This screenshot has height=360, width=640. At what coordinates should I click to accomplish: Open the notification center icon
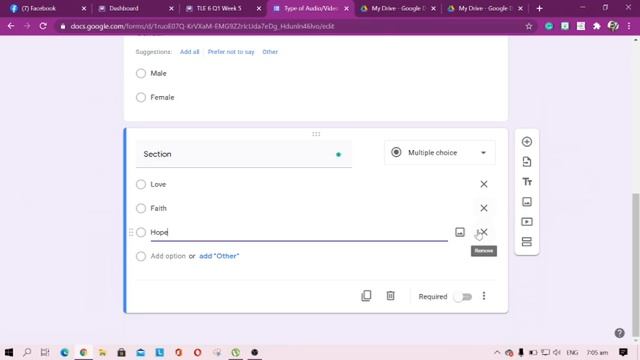(623, 352)
